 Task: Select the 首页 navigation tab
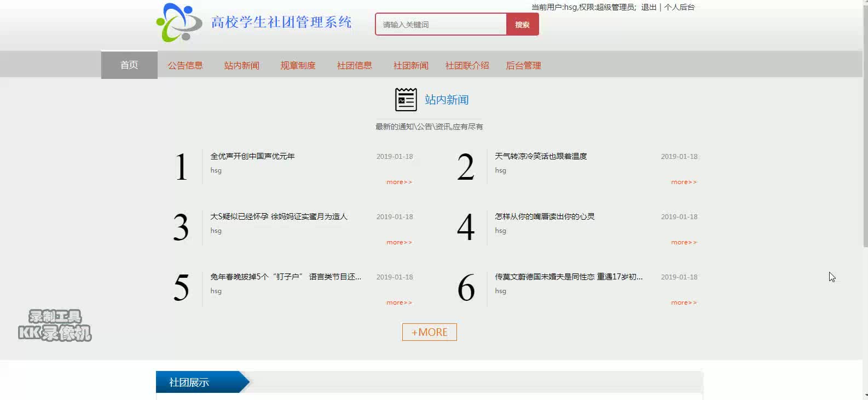129,65
